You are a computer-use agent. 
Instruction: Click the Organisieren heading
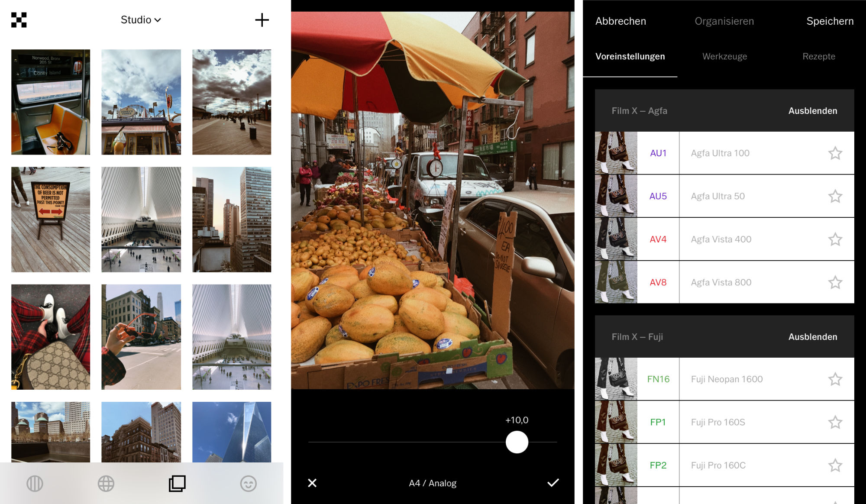tap(724, 21)
